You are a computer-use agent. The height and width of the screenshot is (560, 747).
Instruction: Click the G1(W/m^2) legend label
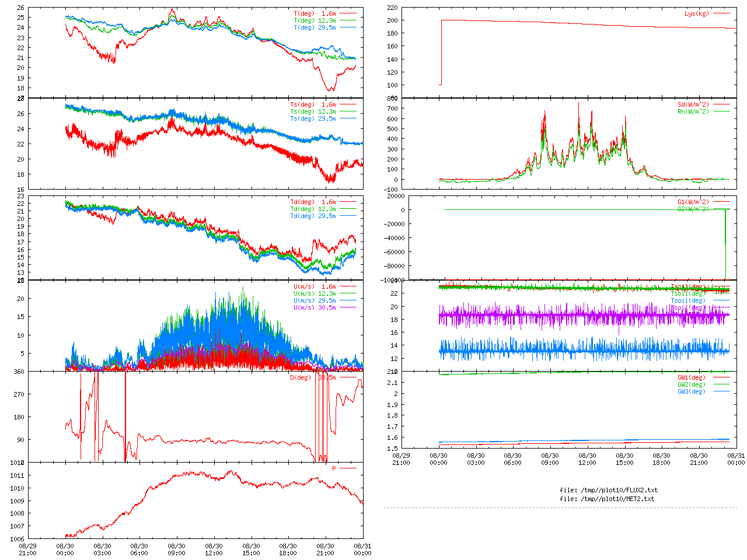click(x=693, y=202)
